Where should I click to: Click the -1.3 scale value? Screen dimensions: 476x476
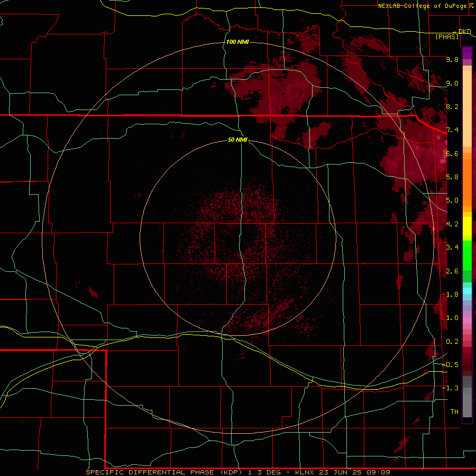coord(450,388)
